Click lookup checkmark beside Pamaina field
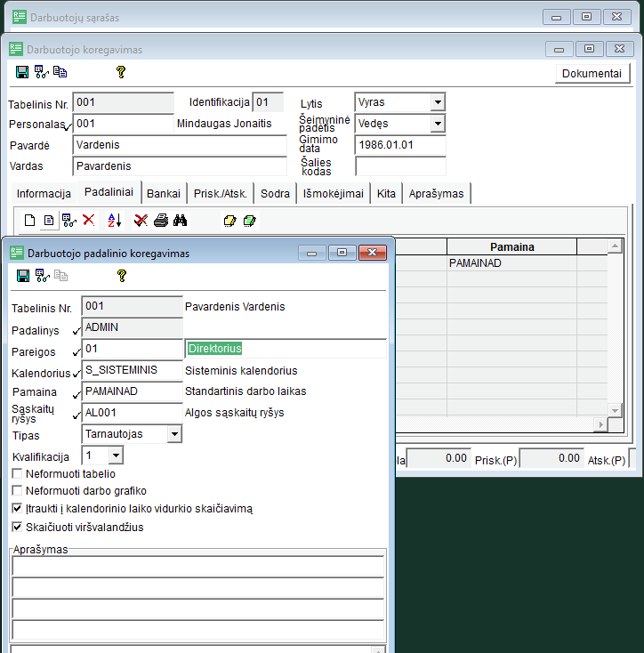The image size is (644, 653). pos(76,395)
